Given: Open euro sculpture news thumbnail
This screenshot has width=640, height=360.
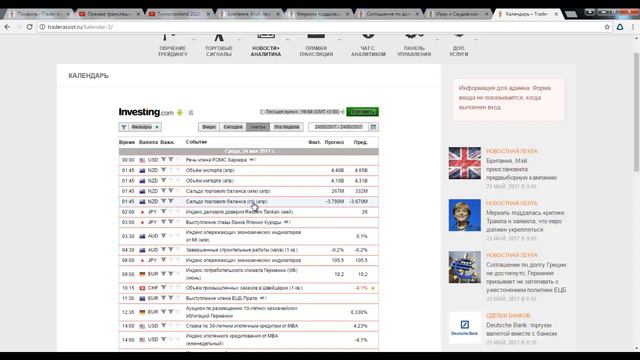Looking at the screenshot, I should 464,267.
